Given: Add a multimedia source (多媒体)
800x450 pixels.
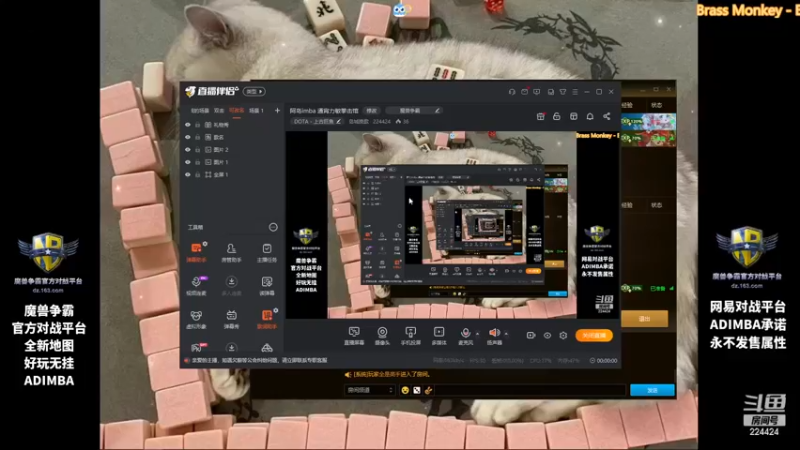Looking at the screenshot, I should [439, 336].
